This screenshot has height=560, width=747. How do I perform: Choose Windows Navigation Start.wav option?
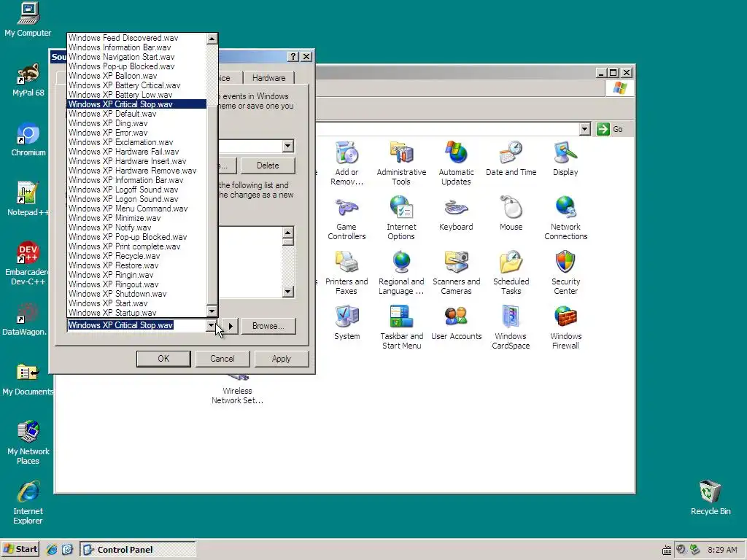(136, 57)
